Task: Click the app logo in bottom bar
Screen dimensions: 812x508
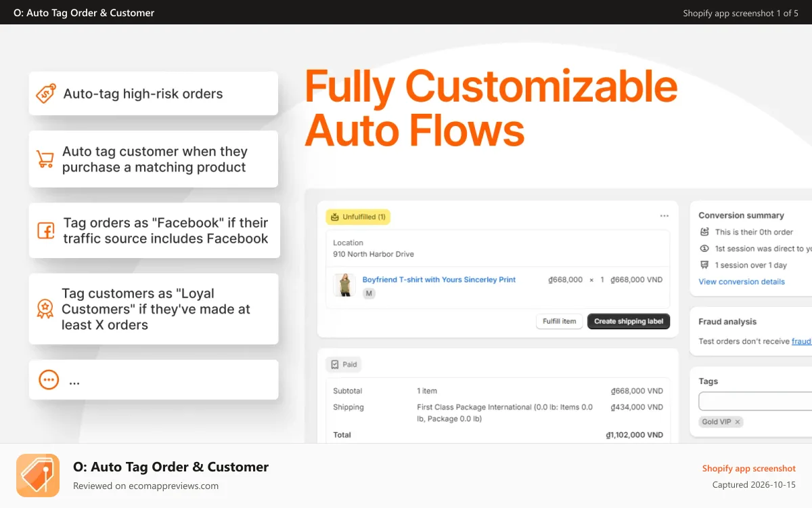Action: [38, 475]
